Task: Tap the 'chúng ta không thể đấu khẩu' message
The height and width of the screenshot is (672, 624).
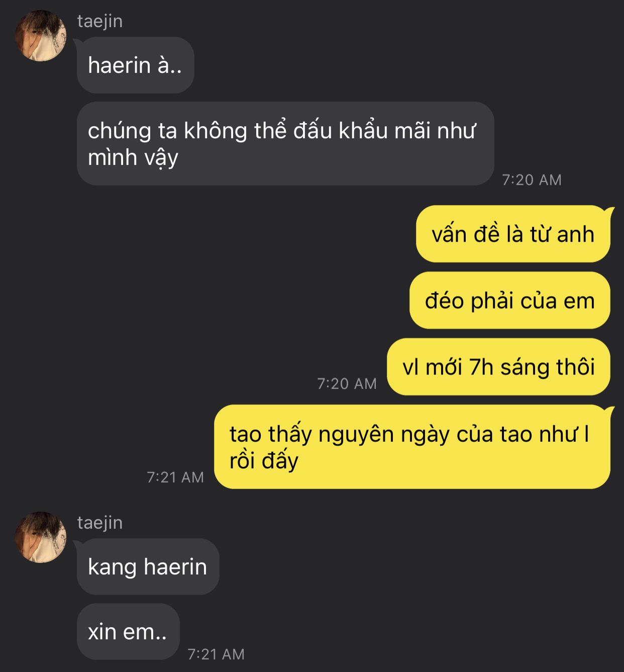Action: [x=285, y=144]
